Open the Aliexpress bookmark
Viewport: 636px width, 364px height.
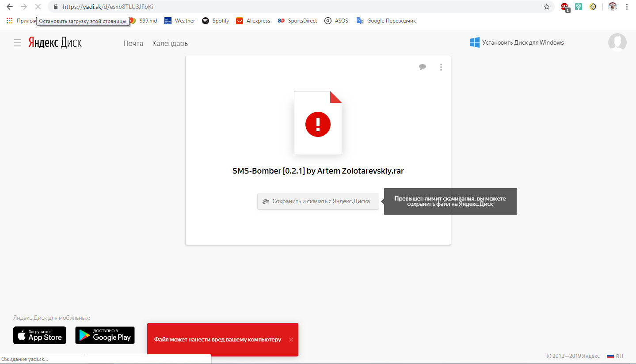click(x=253, y=21)
